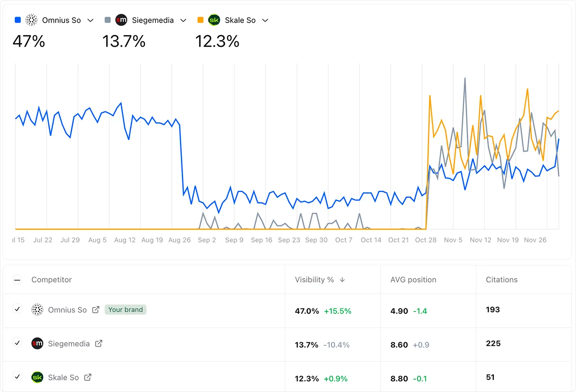Uncheck the Omnius So competitor row
Viewport: 576px width, 392px height.
pyautogui.click(x=17, y=310)
